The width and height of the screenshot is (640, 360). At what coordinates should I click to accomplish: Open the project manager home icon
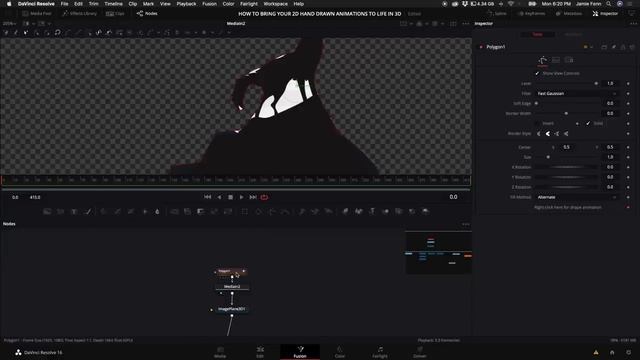click(612, 352)
